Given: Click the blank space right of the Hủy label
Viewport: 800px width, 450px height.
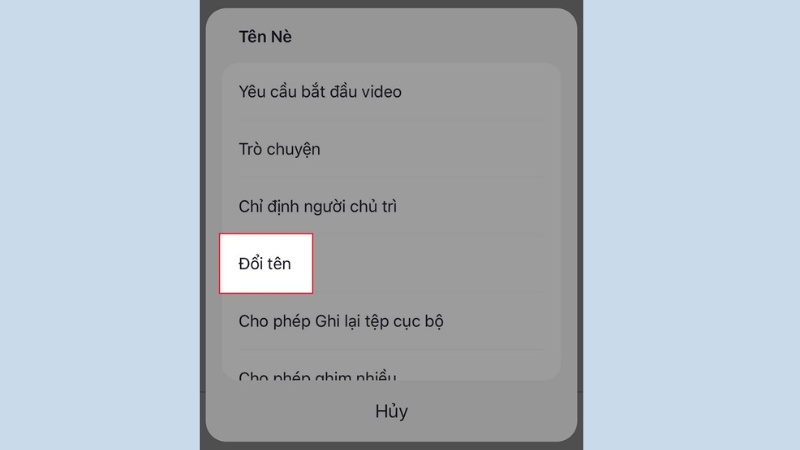Looking at the screenshot, I should click(492, 411).
